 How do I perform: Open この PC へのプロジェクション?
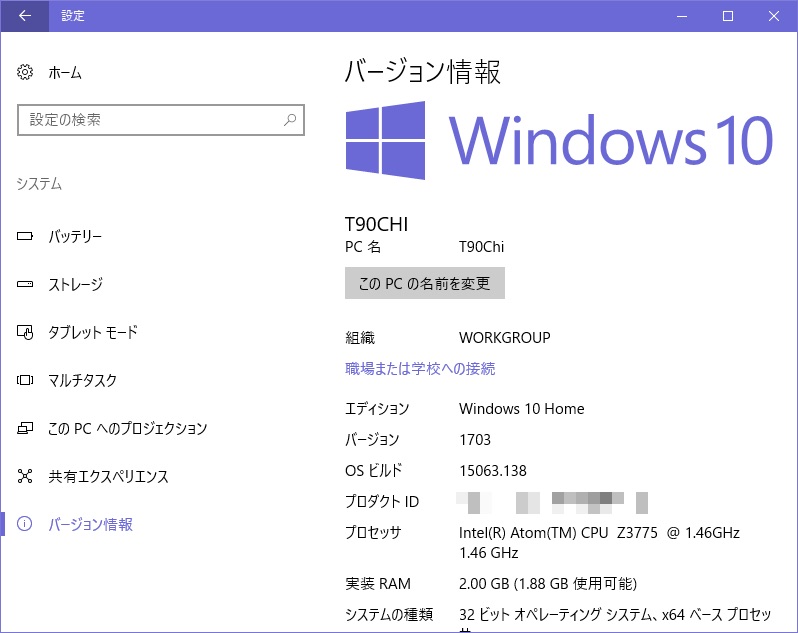pyautogui.click(x=128, y=428)
